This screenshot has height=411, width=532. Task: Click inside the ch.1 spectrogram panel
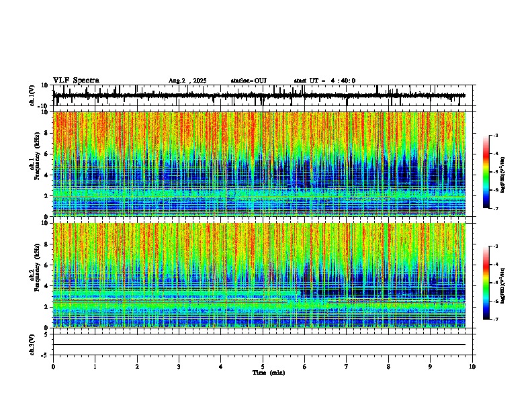coord(259,164)
